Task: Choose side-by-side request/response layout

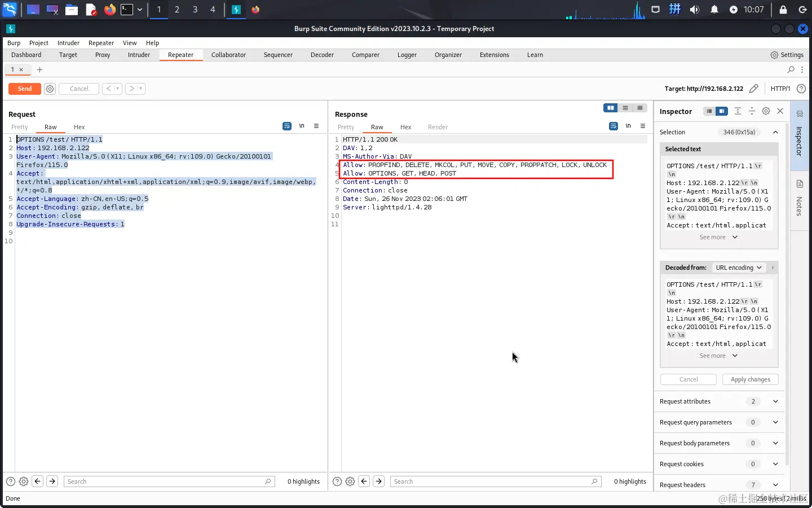Action: [x=610, y=108]
